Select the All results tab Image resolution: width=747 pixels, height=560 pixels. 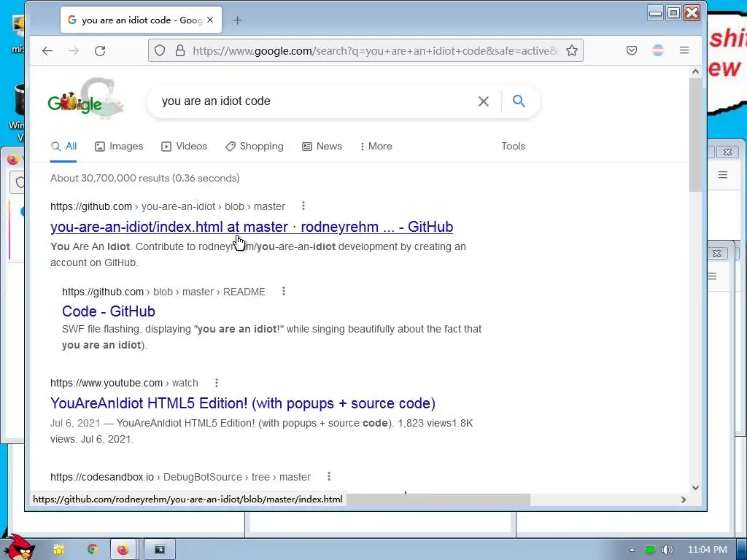[x=64, y=146]
